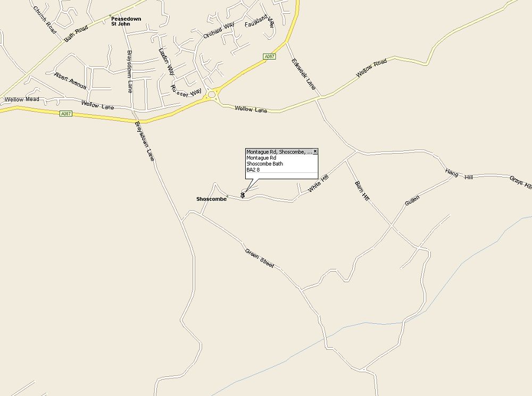Screen dimensions: 532x396
Task: Click the Shoscombe Bath address line
Action: coord(264,164)
